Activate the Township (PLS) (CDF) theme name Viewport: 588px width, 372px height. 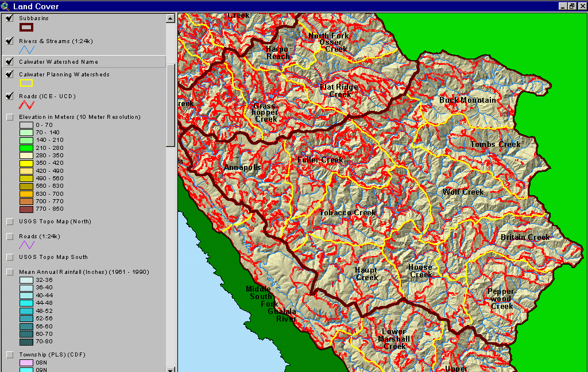point(52,355)
